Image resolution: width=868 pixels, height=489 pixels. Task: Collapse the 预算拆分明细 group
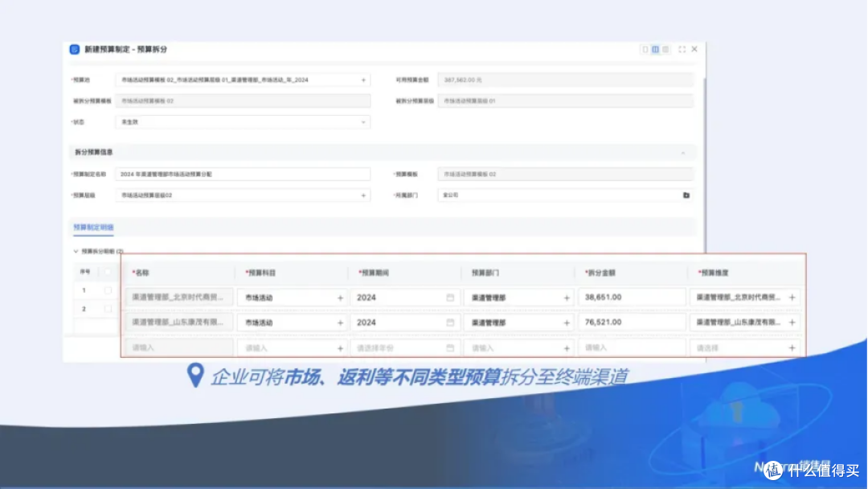coord(76,251)
